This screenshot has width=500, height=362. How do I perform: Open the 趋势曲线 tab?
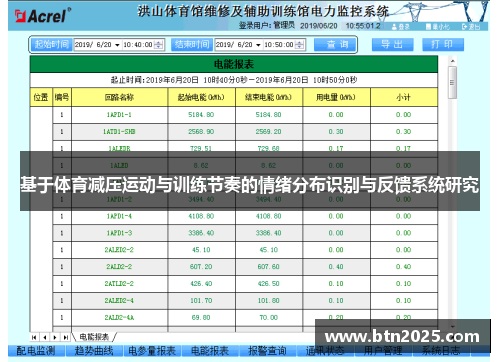[94, 351]
